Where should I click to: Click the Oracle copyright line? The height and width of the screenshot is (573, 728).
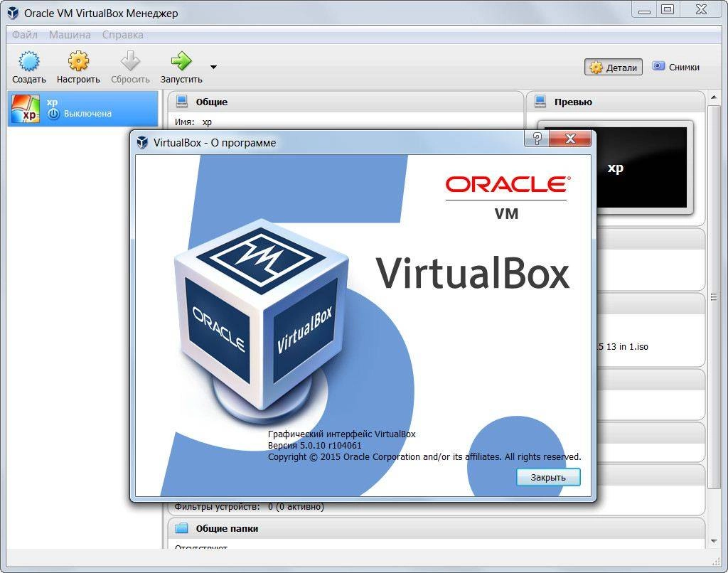[424, 457]
